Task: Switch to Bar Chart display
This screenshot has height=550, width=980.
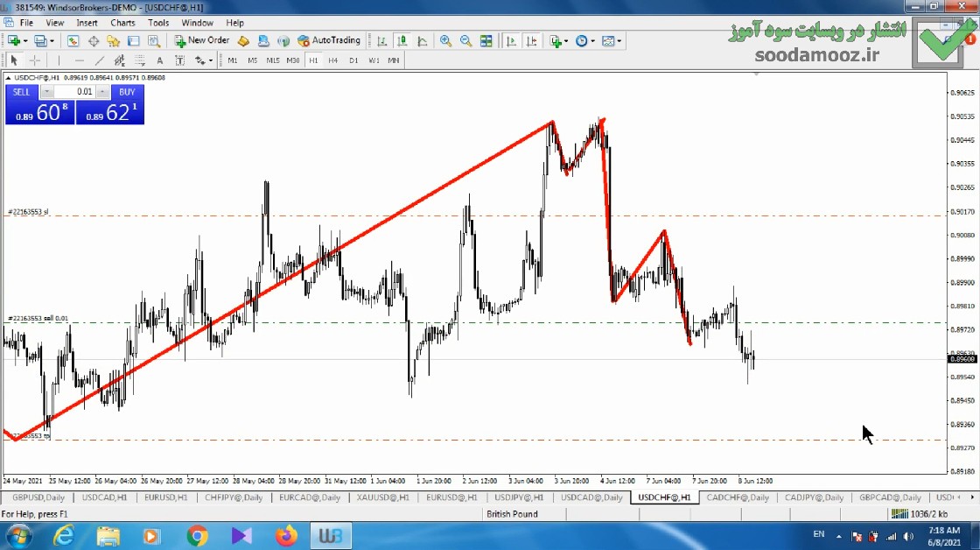Action: pos(381,40)
